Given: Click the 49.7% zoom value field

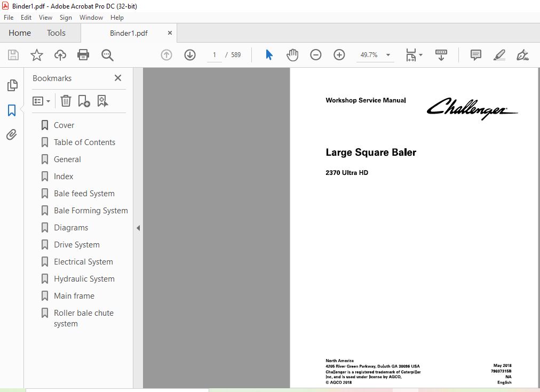Looking at the screenshot, I should (x=369, y=55).
